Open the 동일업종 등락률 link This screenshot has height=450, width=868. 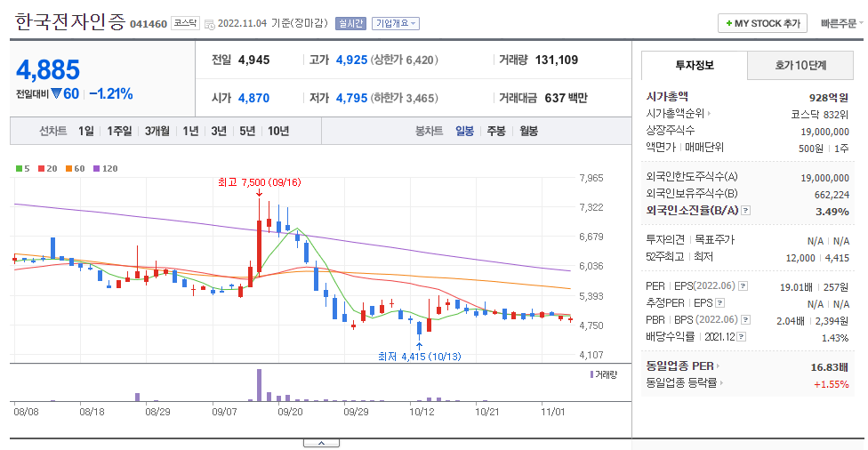pyautogui.click(x=681, y=382)
